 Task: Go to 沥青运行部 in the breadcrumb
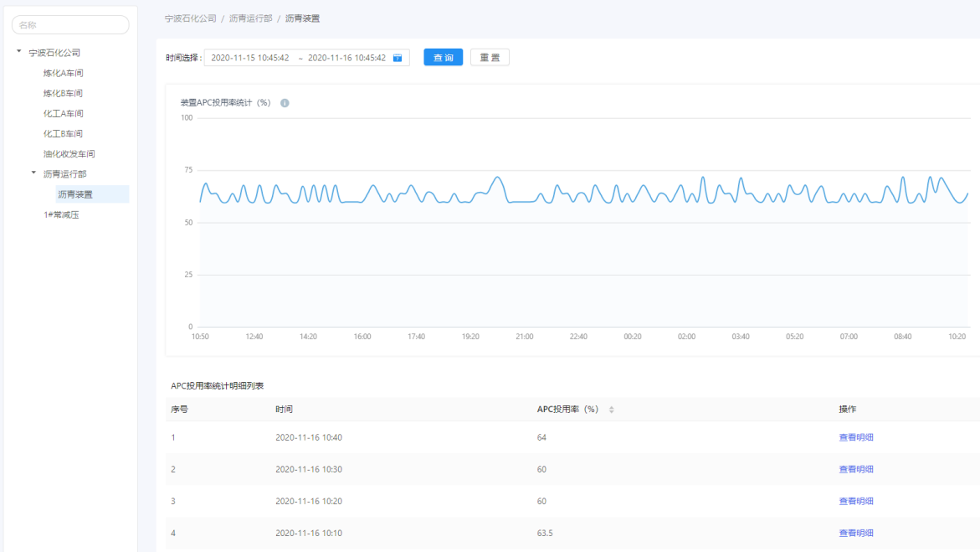click(x=250, y=18)
